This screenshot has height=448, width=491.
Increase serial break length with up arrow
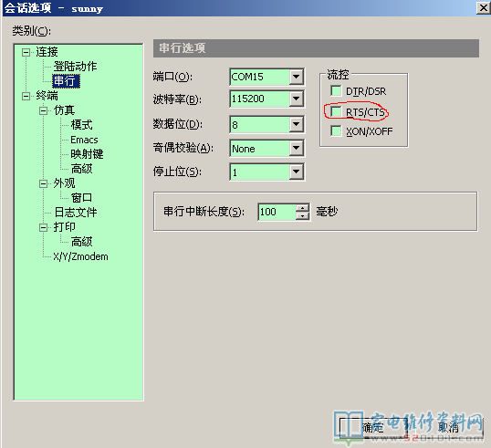[x=302, y=207]
